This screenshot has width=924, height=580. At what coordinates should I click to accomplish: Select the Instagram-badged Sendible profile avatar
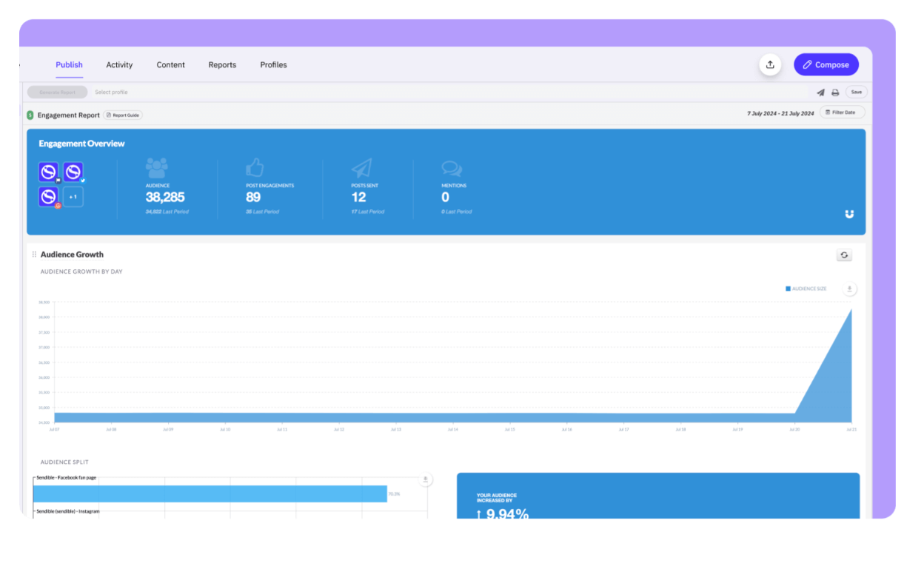click(x=48, y=197)
